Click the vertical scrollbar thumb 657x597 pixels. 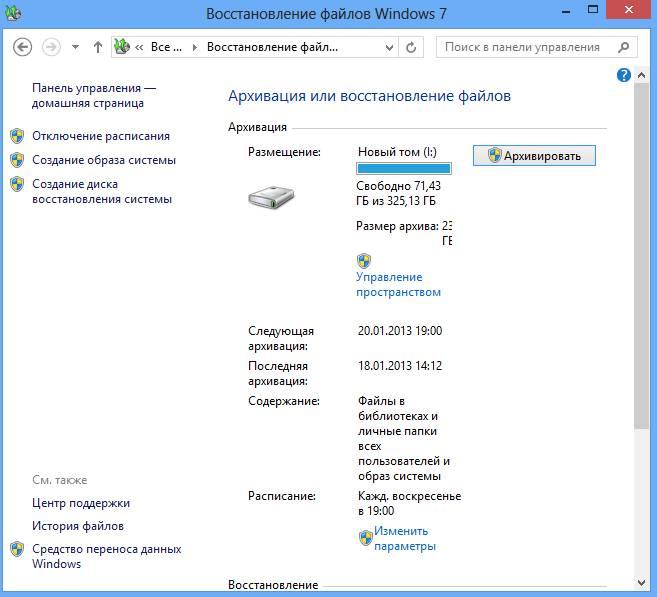(641, 256)
